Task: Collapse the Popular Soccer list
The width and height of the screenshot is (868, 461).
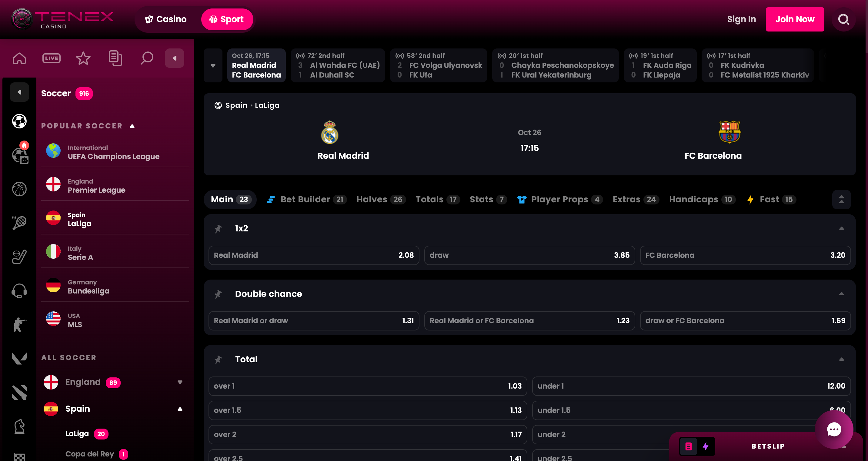Action: [x=132, y=126]
